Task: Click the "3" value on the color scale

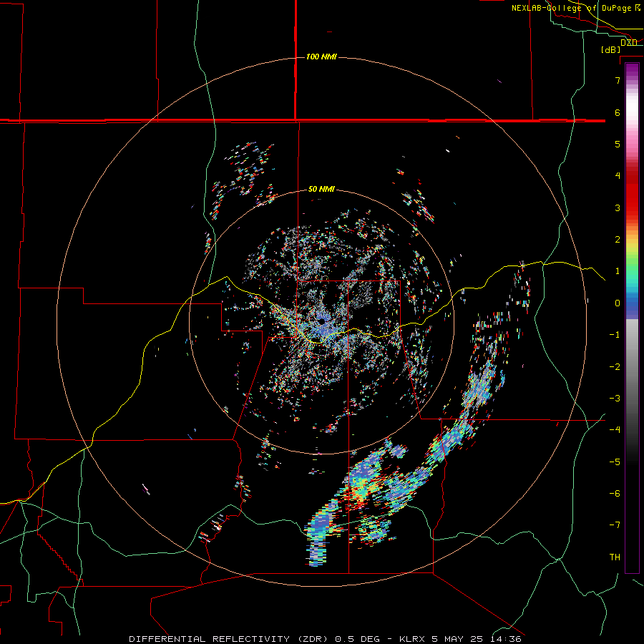Action: (x=618, y=208)
